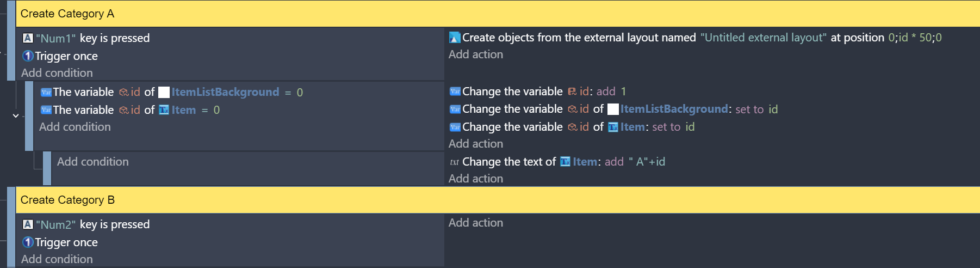Select the "Create Category B" group header
Image resolution: width=980 pixels, height=268 pixels.
coord(67,200)
